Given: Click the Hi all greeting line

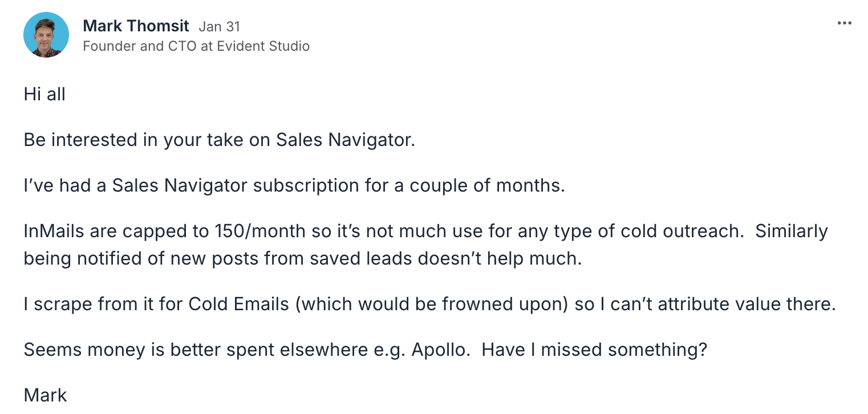Looking at the screenshot, I should pyautogui.click(x=44, y=94).
